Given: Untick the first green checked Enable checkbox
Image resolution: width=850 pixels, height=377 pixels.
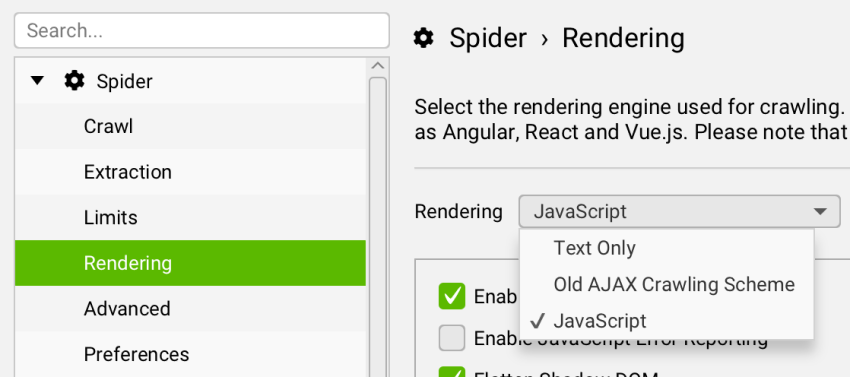Looking at the screenshot, I should [452, 296].
